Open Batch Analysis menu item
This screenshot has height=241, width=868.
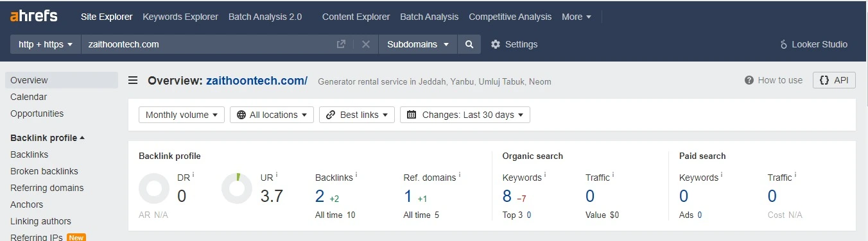(x=429, y=17)
